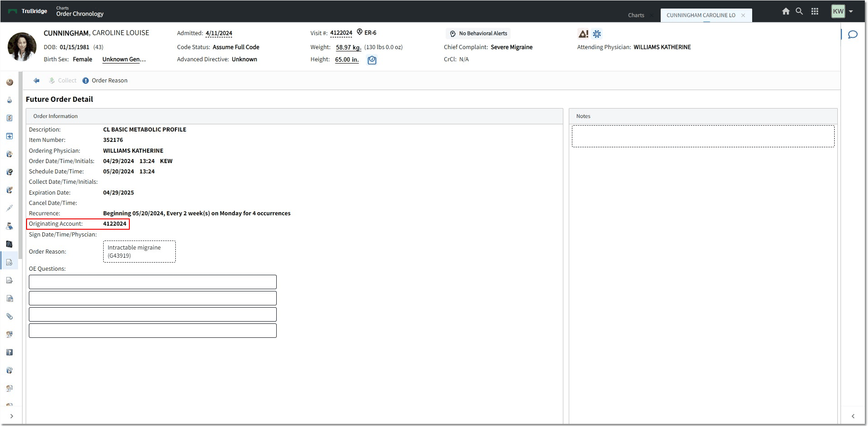Click the measurement history icon beside height
This screenshot has height=427, width=868.
coord(372,60)
